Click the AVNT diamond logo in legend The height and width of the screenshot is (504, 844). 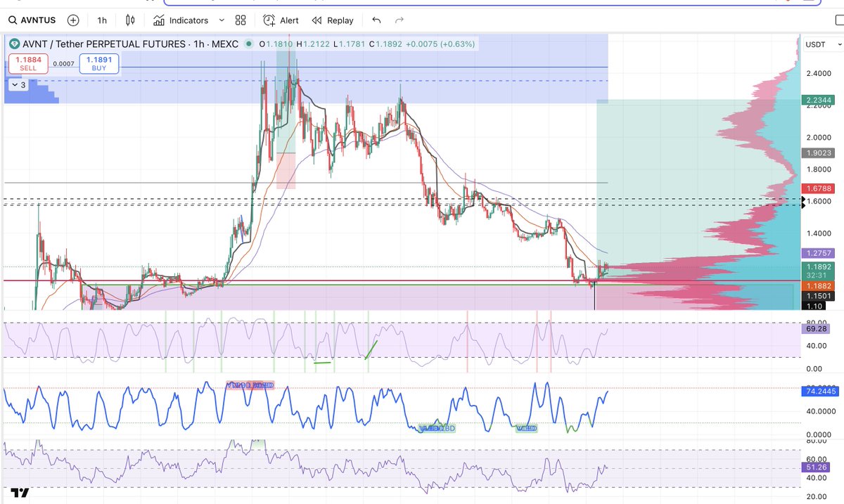coord(14,44)
